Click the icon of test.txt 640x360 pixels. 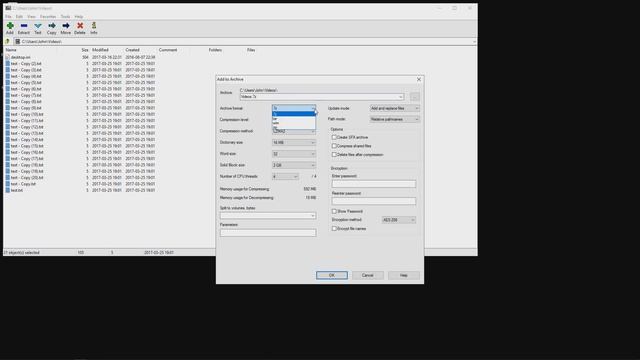7,190
